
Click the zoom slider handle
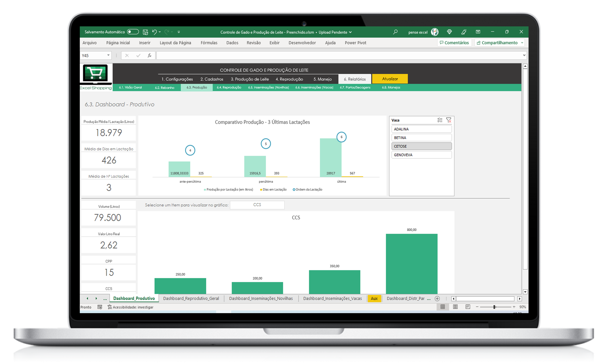point(494,307)
